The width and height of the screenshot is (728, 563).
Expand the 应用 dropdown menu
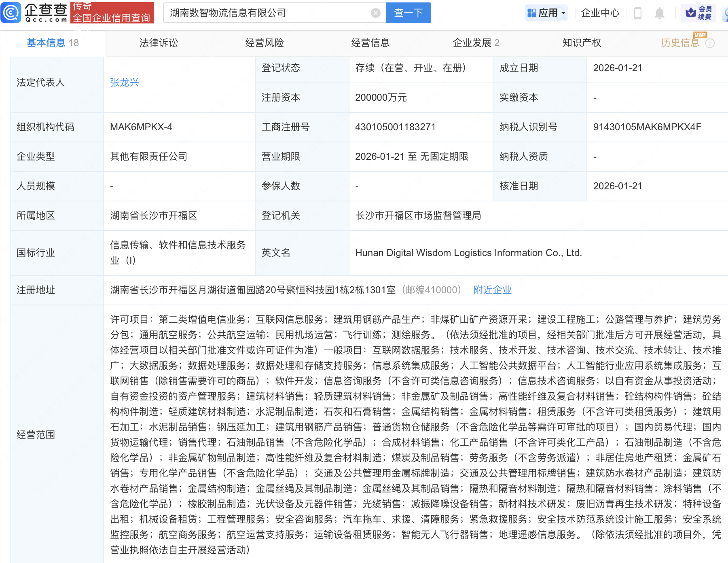pos(547,13)
